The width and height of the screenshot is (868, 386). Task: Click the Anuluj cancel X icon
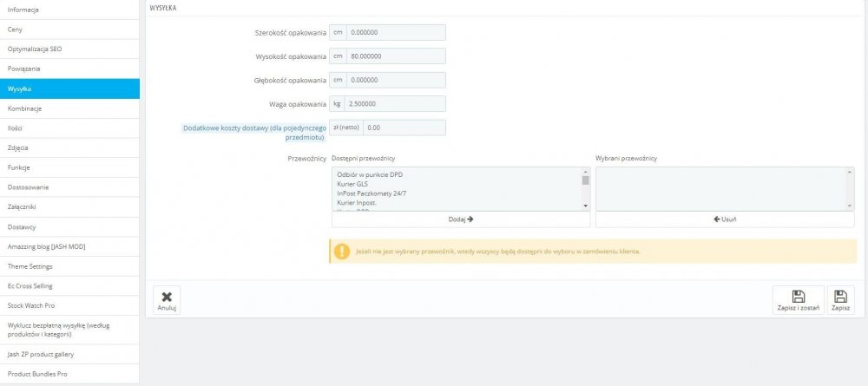(x=167, y=297)
